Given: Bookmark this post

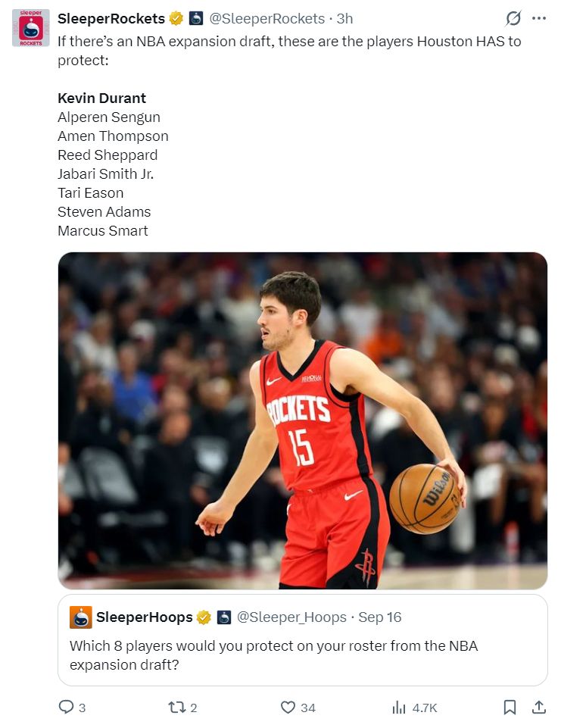Looking at the screenshot, I should (x=510, y=707).
